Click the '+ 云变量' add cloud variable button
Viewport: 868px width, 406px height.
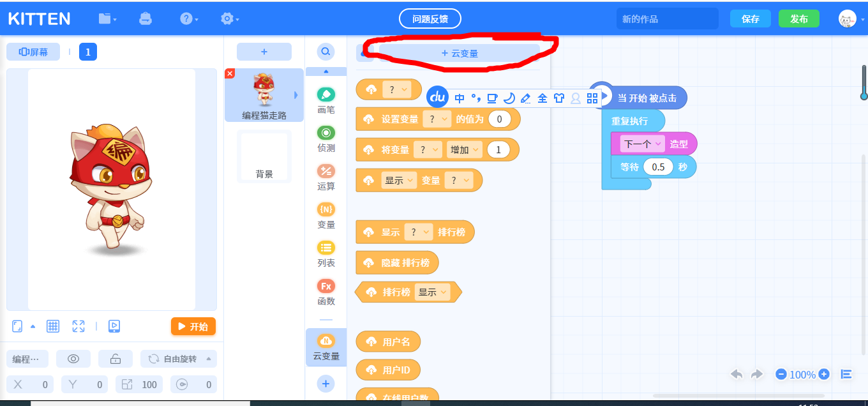tap(460, 54)
